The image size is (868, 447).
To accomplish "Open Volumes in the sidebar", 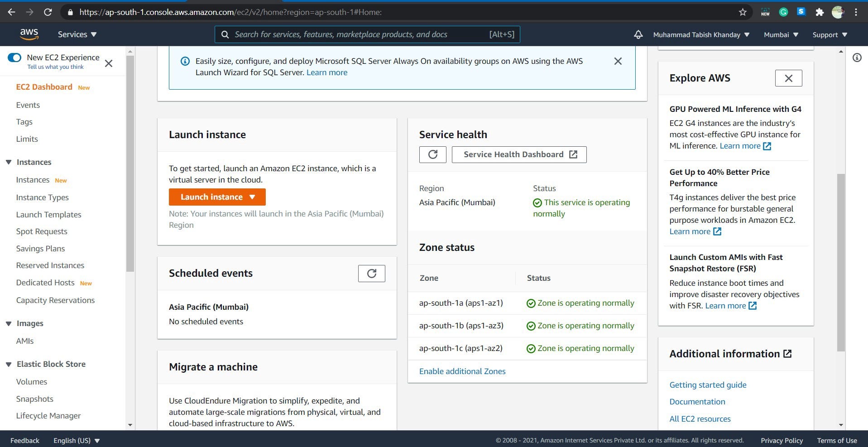I will 32,382.
